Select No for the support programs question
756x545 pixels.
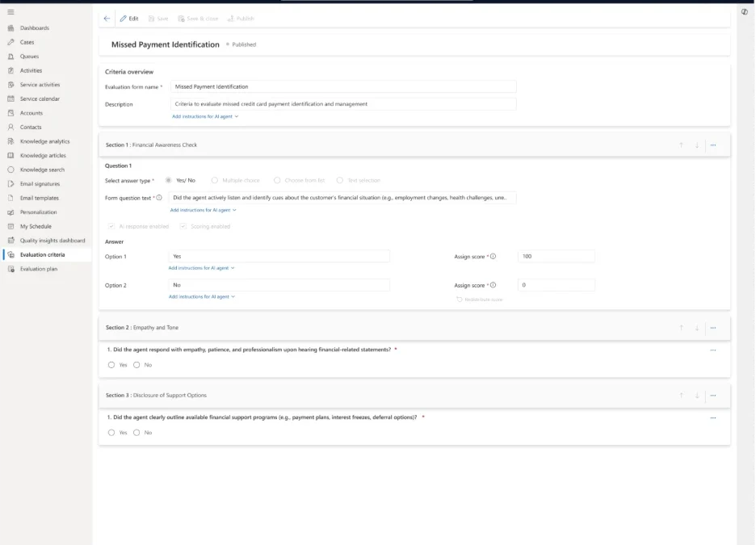point(136,433)
